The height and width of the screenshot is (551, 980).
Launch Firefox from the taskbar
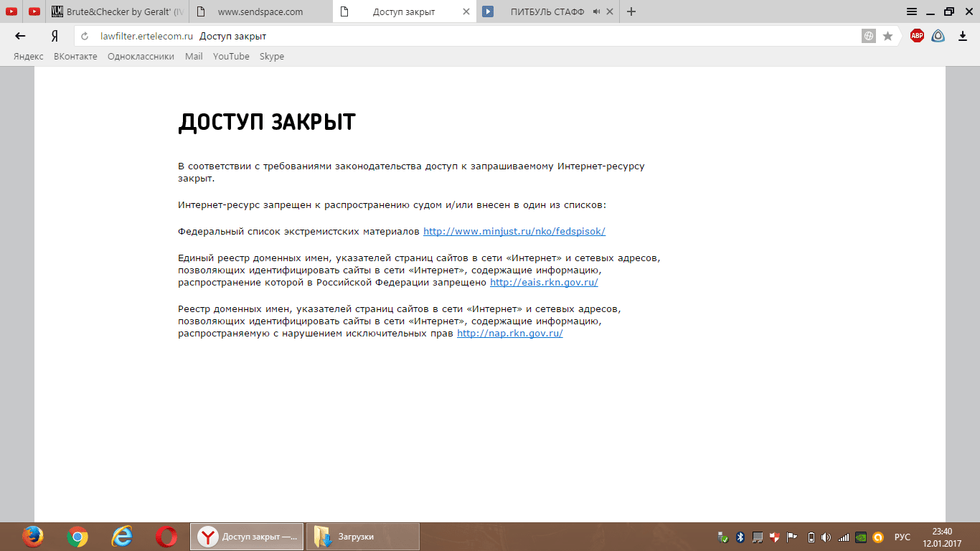[x=32, y=537]
